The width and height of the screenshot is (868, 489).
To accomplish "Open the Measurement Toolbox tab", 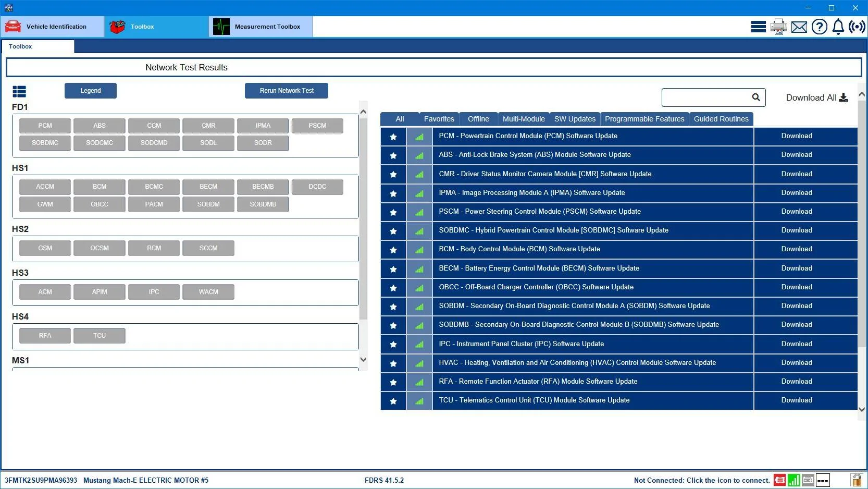I will click(261, 27).
